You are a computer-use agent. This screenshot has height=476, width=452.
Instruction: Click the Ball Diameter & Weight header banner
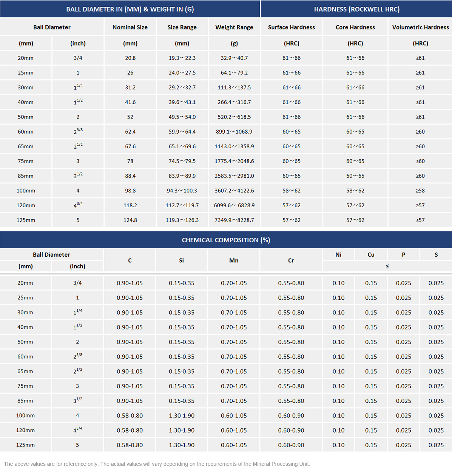pos(130,9)
